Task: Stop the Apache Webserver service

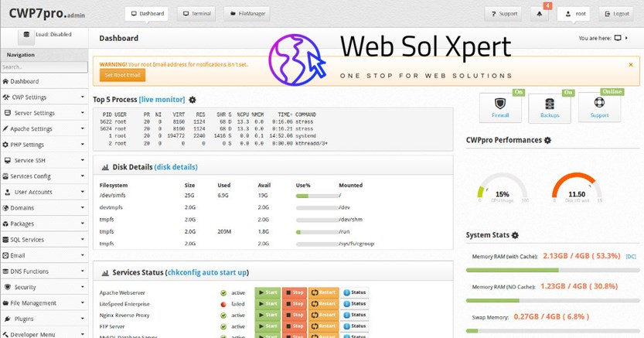Action: point(294,292)
